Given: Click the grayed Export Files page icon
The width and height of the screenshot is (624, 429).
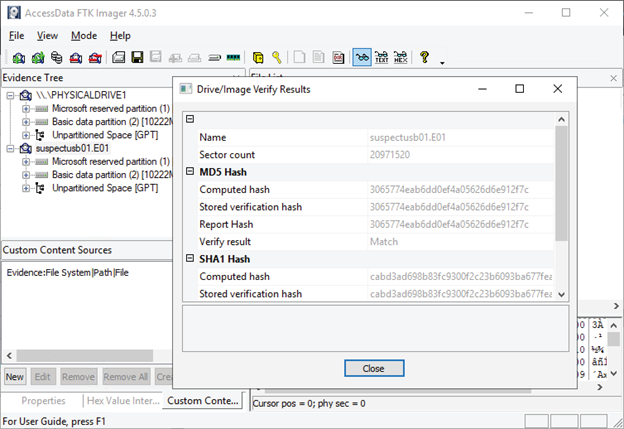Looking at the screenshot, I should coord(299,57).
